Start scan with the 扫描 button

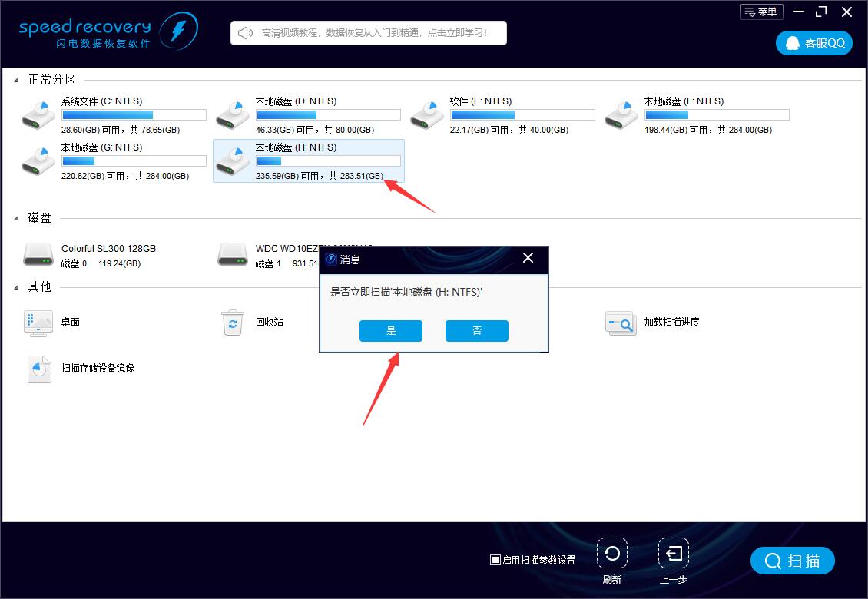tap(792, 561)
